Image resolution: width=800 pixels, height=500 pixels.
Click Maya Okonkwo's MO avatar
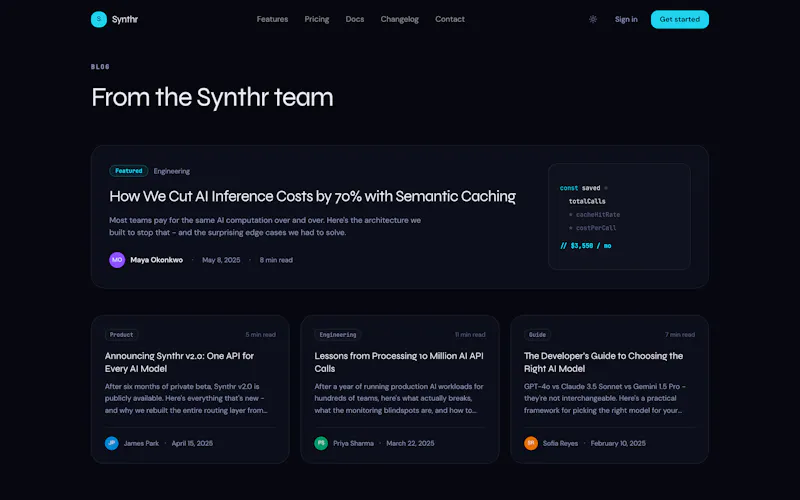[x=117, y=260]
